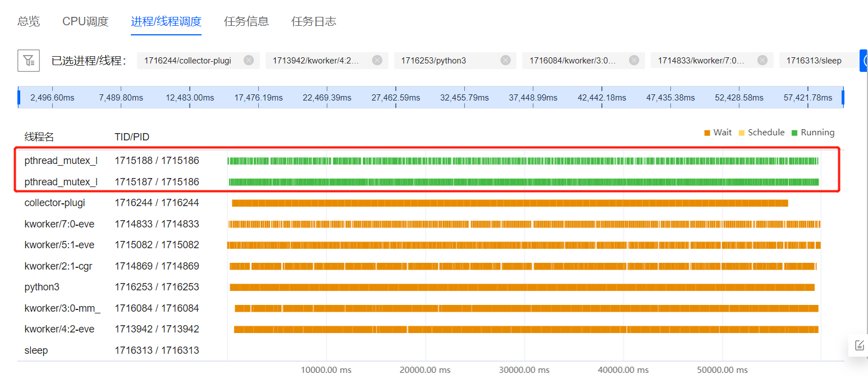Click the right handle of the time range slider
This screenshot has width=868, height=383.
pyautogui.click(x=843, y=97)
